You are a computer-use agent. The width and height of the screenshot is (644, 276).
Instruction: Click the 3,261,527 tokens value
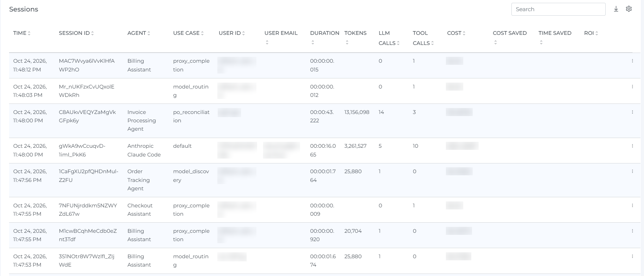click(355, 146)
